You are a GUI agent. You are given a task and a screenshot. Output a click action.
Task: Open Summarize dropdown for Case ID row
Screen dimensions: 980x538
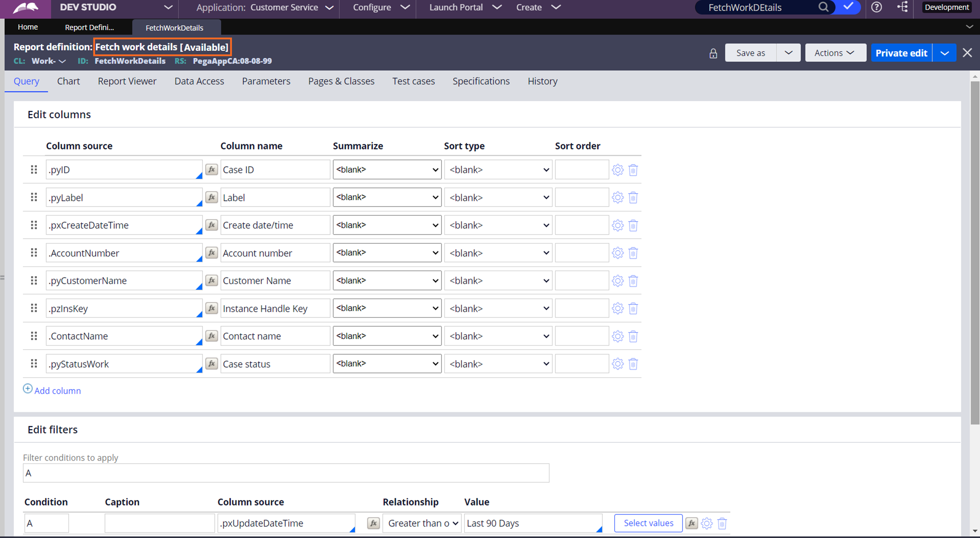(x=387, y=170)
